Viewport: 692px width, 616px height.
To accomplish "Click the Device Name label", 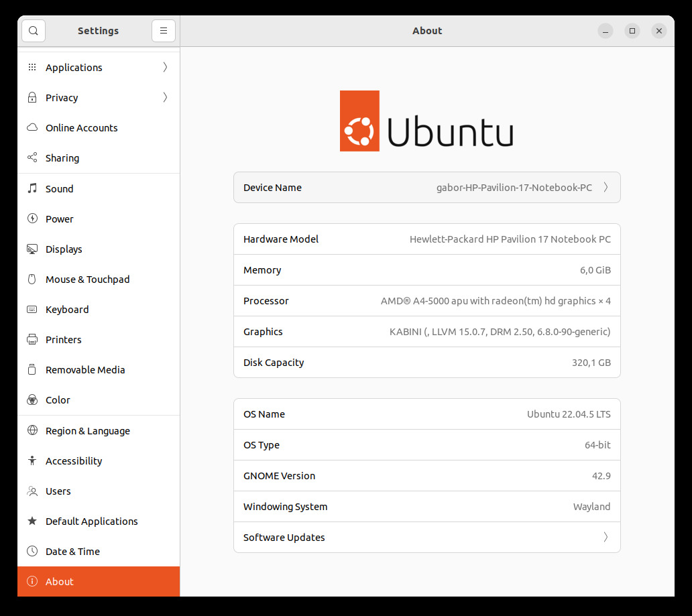I will tap(272, 188).
